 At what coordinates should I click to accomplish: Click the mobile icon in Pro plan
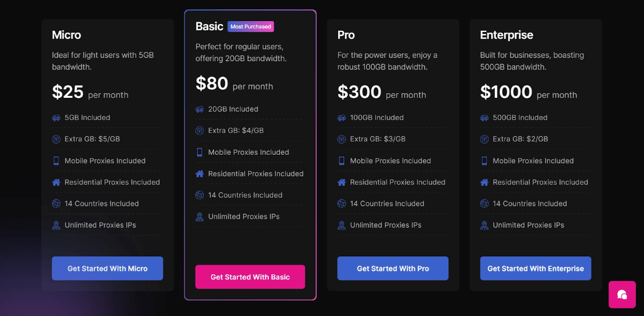pos(342,161)
